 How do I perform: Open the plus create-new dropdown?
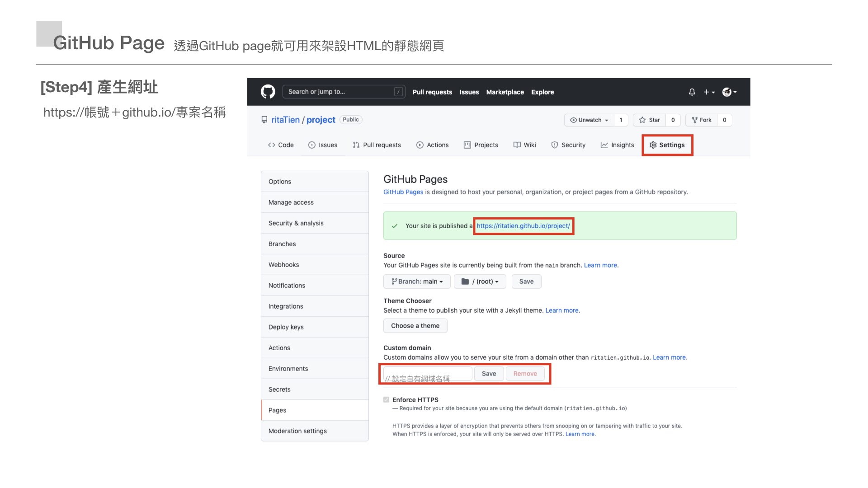point(709,92)
